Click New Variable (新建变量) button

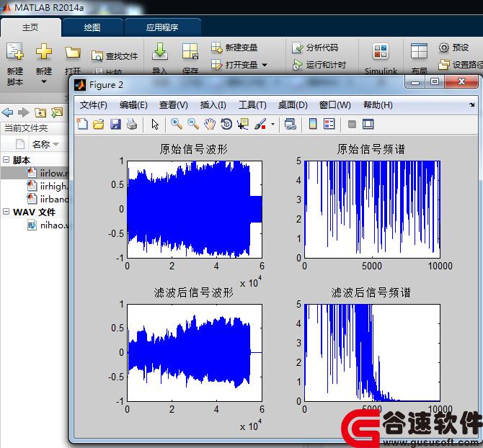point(234,48)
